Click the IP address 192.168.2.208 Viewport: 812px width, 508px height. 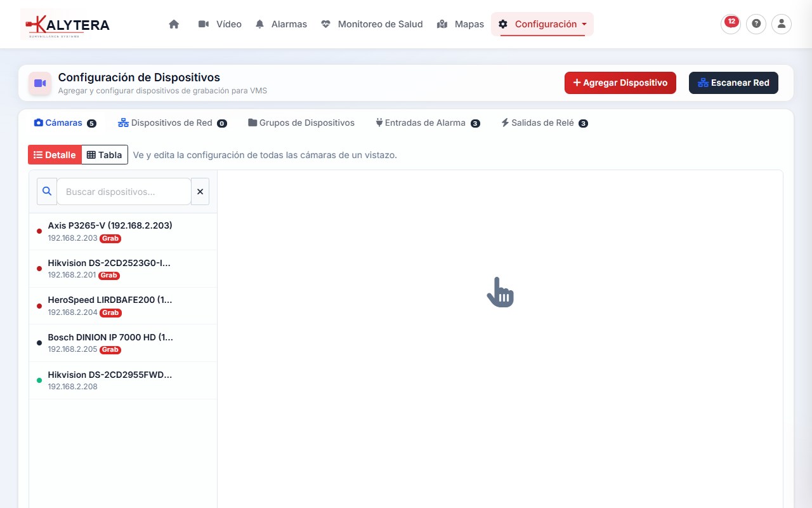pos(73,387)
